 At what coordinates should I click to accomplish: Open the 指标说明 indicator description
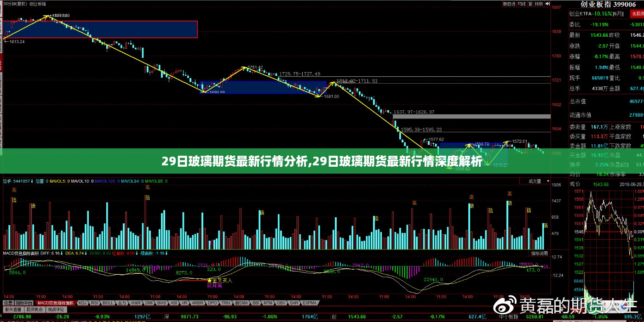[x=539, y=253]
